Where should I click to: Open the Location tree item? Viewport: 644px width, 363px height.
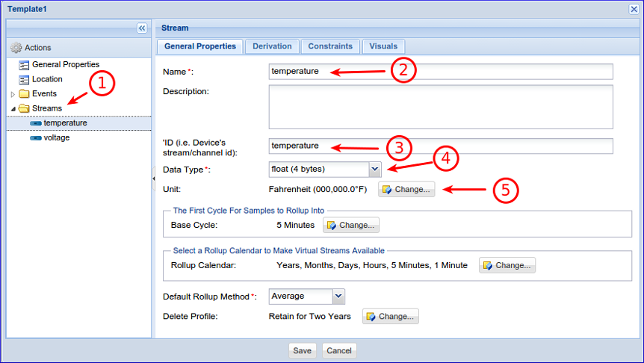pos(47,79)
